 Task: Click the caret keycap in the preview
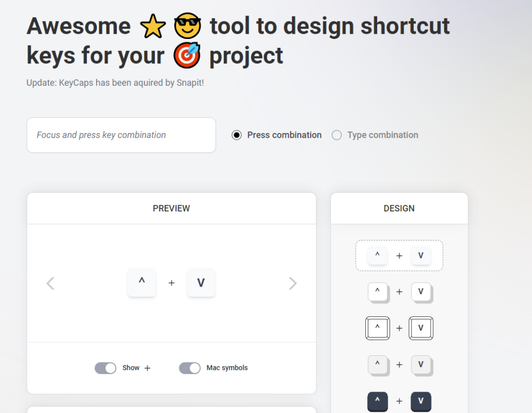142,283
